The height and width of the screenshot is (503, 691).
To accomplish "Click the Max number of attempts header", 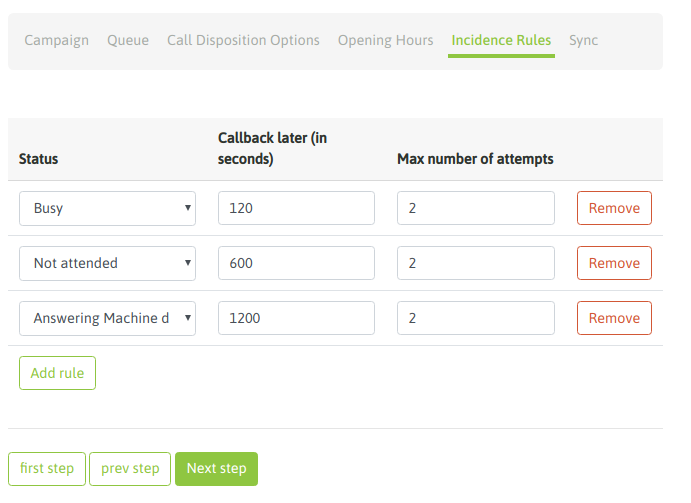I will pos(475,159).
